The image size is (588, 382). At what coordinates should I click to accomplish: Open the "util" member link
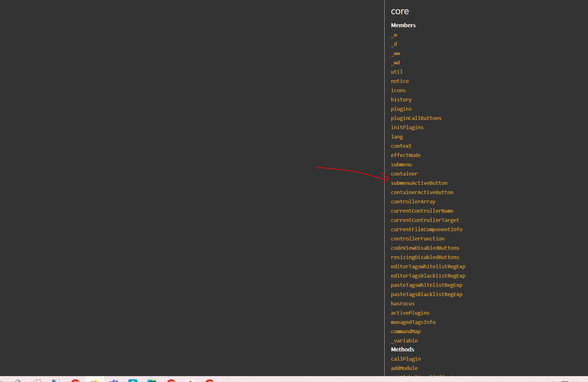point(397,71)
